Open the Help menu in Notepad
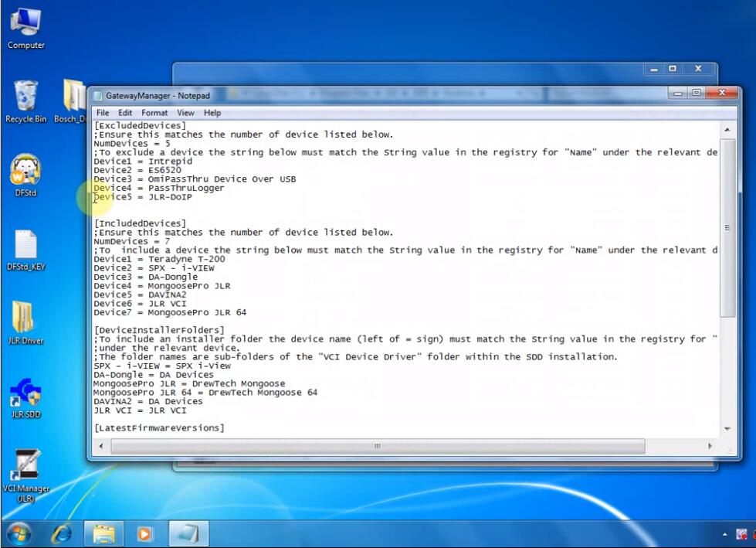The image size is (756, 548). pos(212,113)
